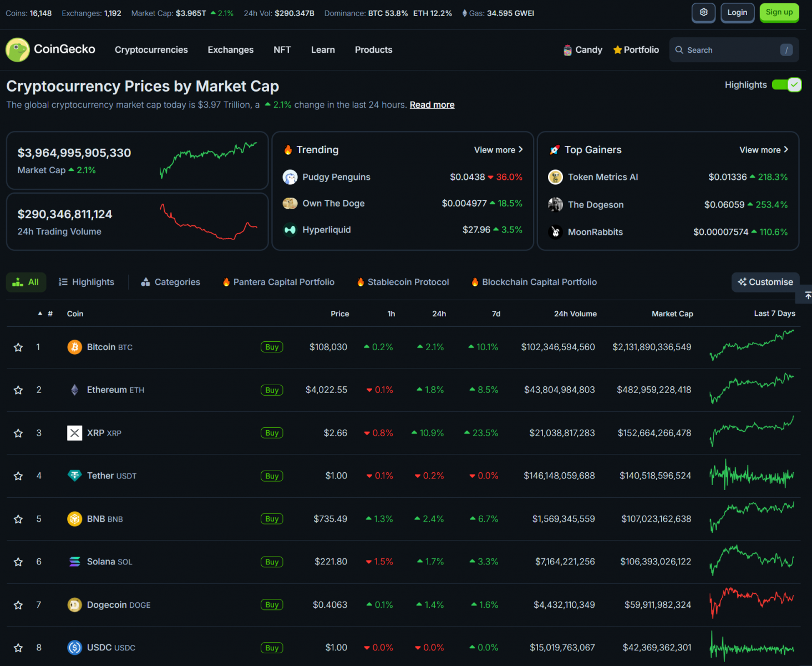
Task: Click the Ethereum coin icon
Action: point(74,390)
